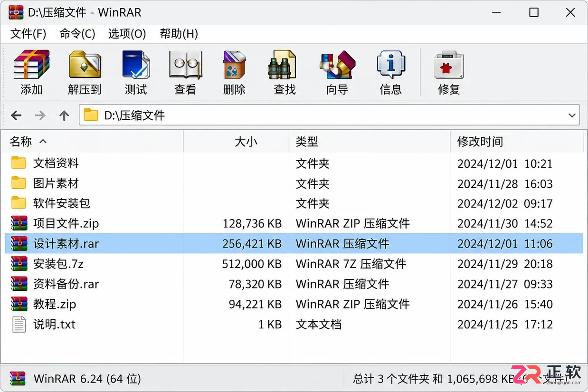Select the file name 项目文件.zip

[66, 223]
